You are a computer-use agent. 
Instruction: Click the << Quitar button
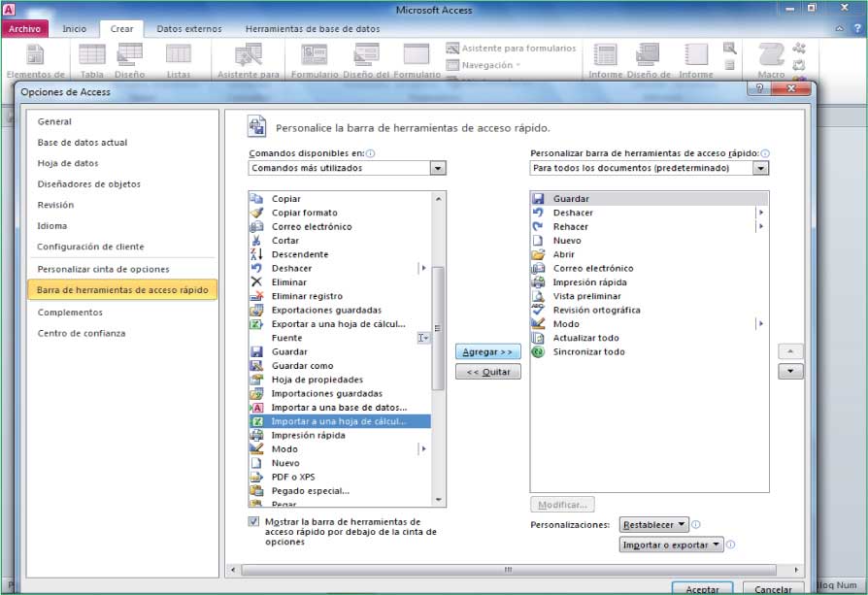tap(487, 372)
